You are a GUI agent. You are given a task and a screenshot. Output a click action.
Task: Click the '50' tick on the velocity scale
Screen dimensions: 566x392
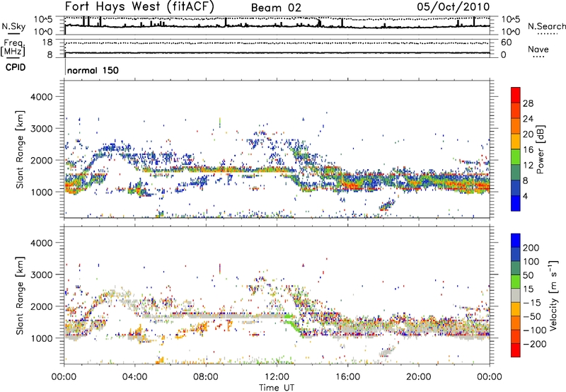tap(528, 275)
